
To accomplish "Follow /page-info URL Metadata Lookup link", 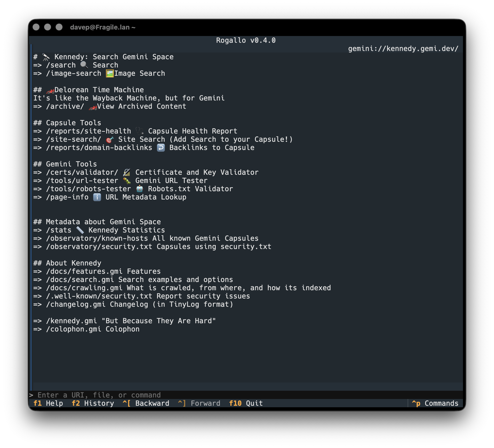I will point(110,197).
